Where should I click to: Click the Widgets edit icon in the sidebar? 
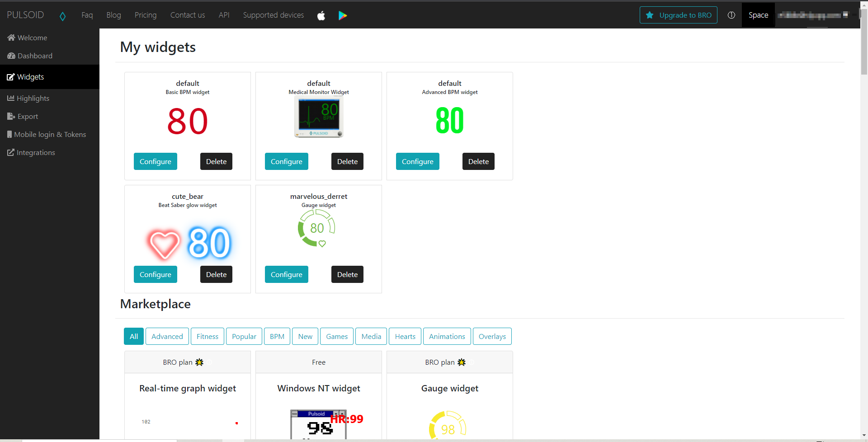click(11, 77)
